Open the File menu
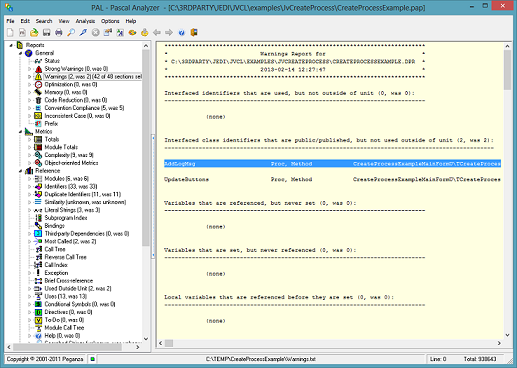Viewport: 517px width, 368px height. point(10,21)
